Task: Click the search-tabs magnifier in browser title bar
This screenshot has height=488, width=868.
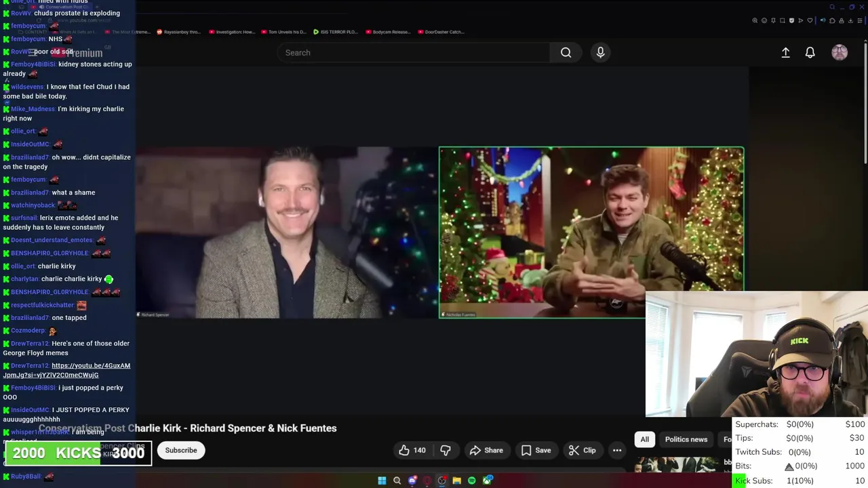Action: (832, 7)
